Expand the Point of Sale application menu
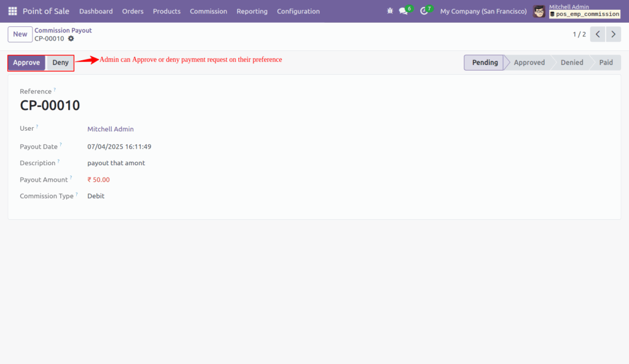Screen dimensions: 629x364 click(x=46, y=10)
